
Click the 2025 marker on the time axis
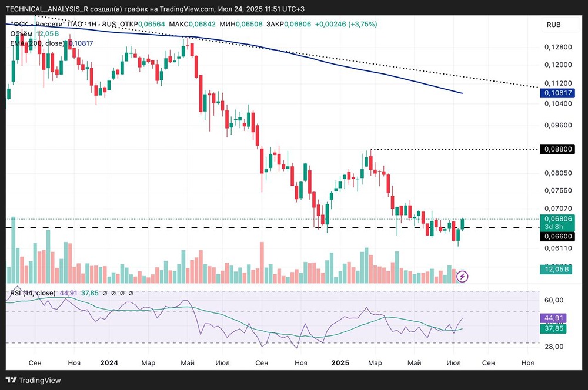pos(340,362)
